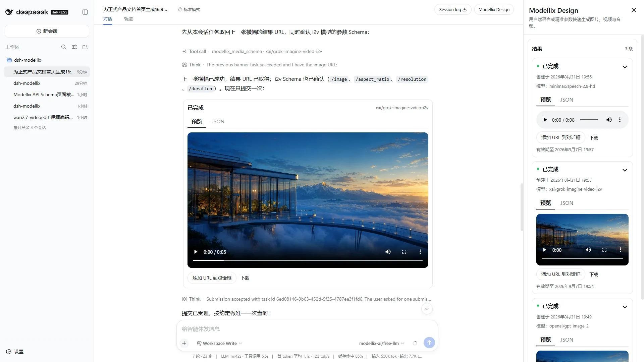644x362 pixels.
Task: Collapse the minimax speech result card
Action: (625, 67)
